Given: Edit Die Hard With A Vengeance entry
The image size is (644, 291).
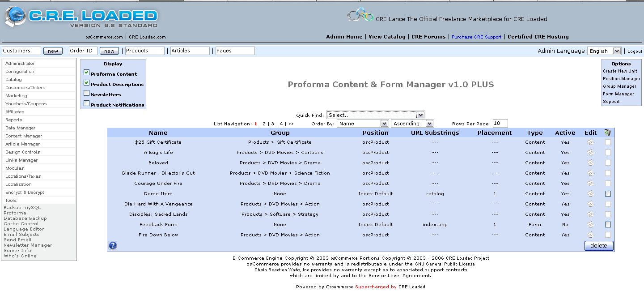Looking at the screenshot, I should [x=591, y=204].
